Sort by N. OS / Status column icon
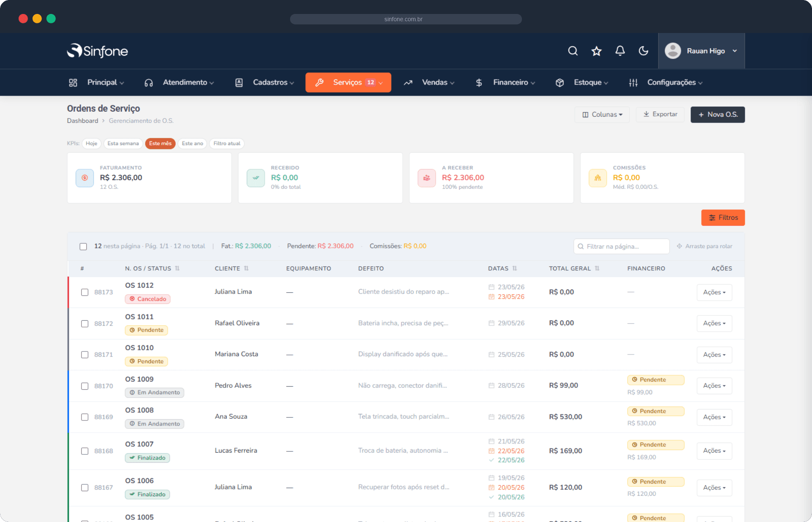 [x=177, y=268]
